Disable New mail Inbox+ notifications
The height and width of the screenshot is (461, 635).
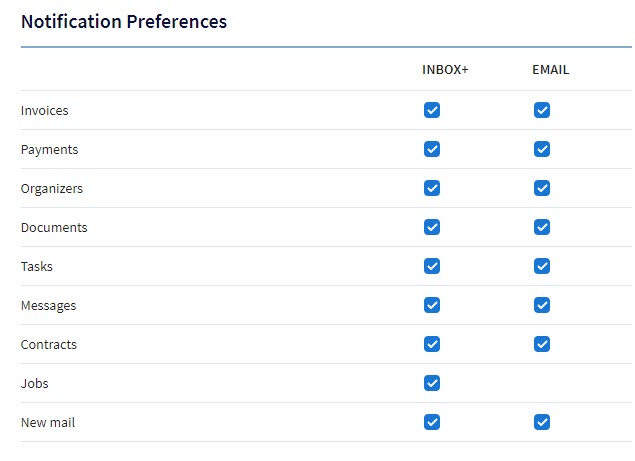[432, 422]
